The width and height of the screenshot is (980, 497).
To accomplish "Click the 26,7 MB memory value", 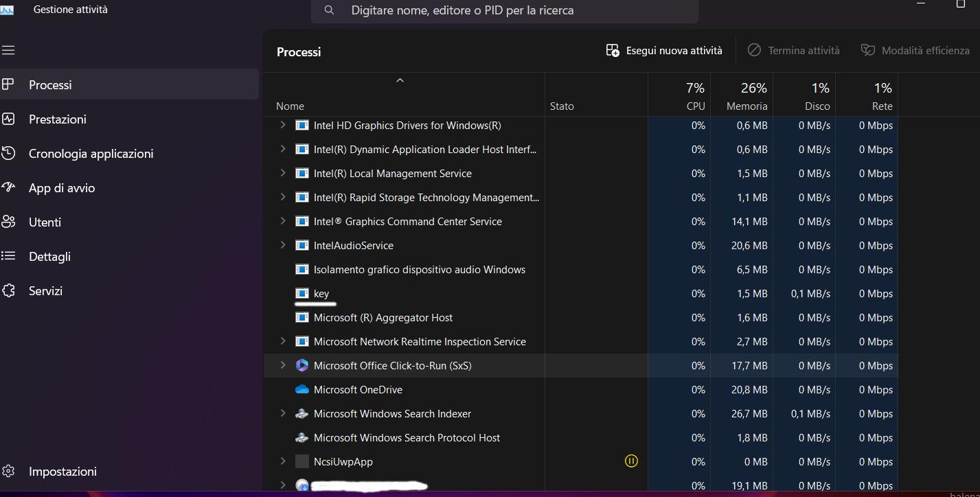I will [x=749, y=413].
